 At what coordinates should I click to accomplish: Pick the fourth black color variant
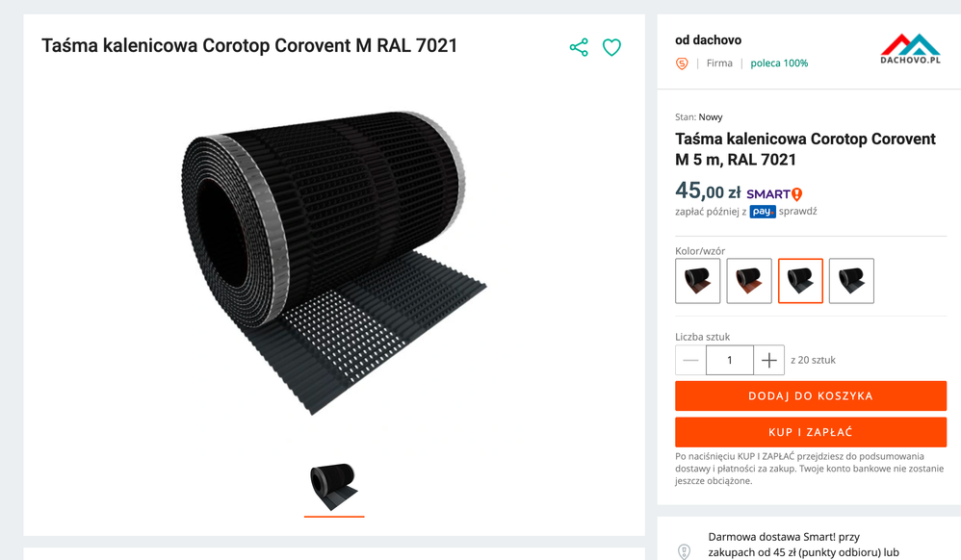(x=851, y=281)
